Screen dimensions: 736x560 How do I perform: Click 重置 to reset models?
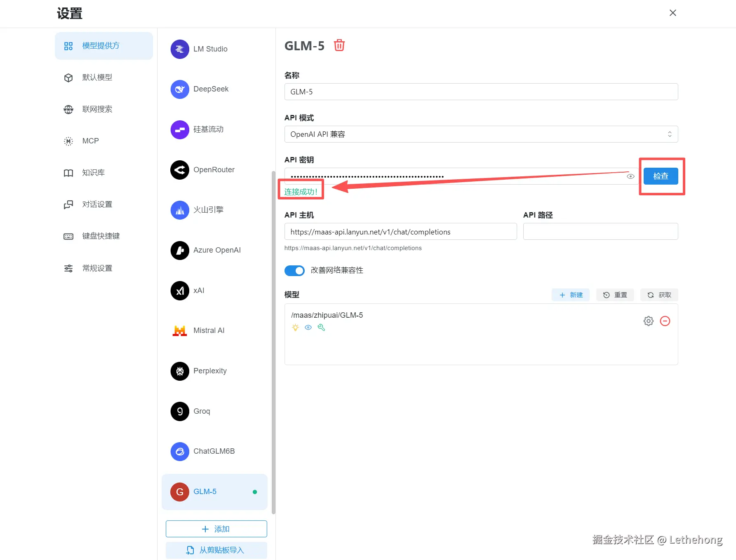tap(615, 295)
